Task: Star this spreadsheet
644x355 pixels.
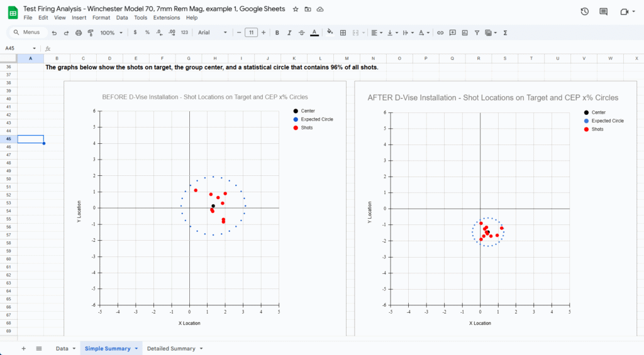Action: tap(296, 9)
